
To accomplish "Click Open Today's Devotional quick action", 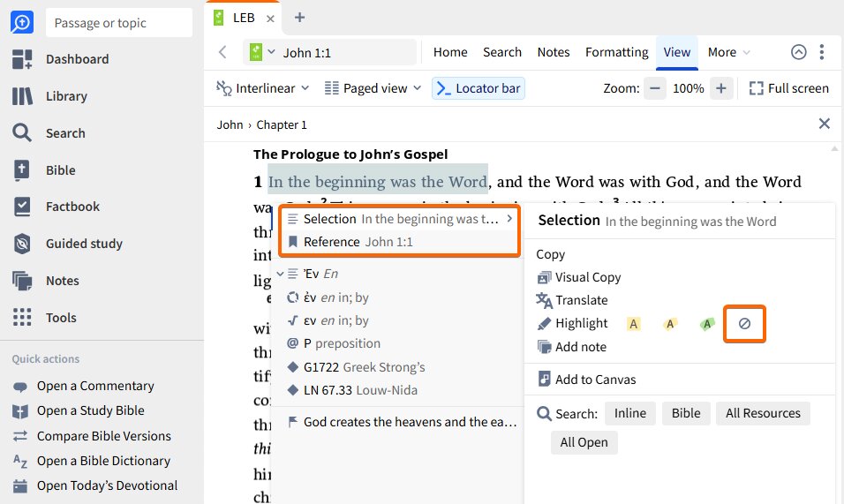I will [94, 485].
